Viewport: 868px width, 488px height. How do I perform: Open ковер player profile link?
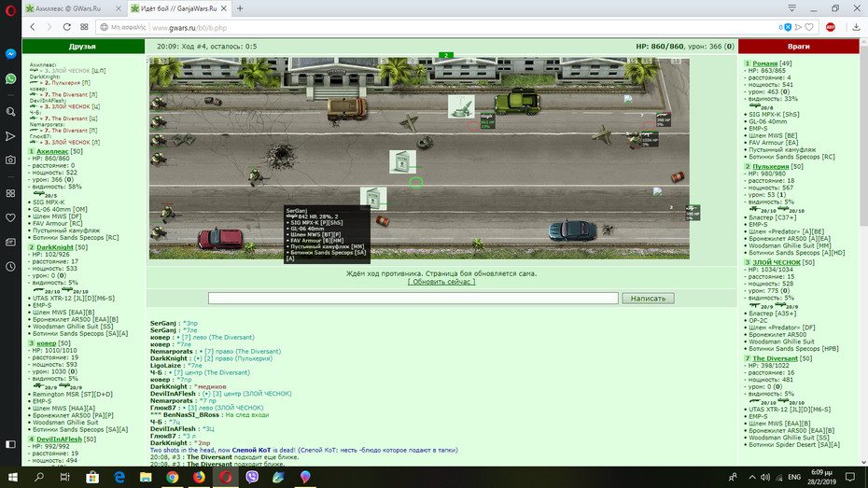tap(47, 343)
